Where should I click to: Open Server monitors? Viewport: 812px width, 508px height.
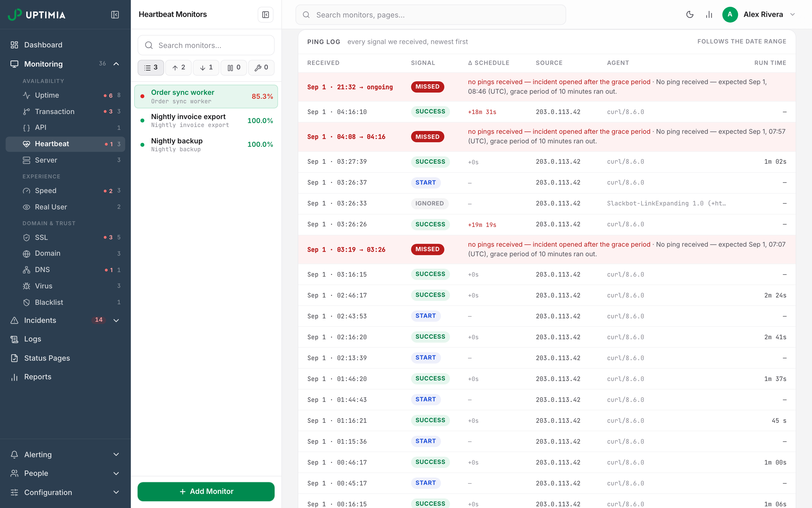coord(65,160)
